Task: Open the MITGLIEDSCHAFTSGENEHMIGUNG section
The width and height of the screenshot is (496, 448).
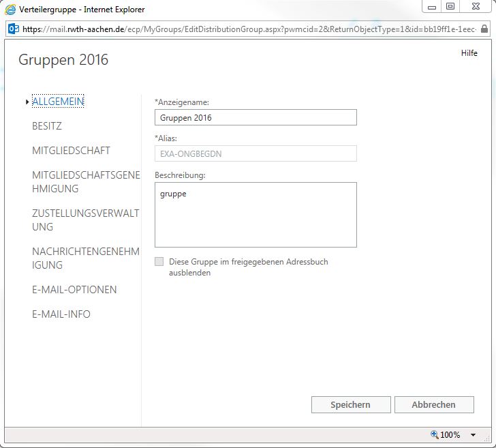Action: tap(85, 182)
